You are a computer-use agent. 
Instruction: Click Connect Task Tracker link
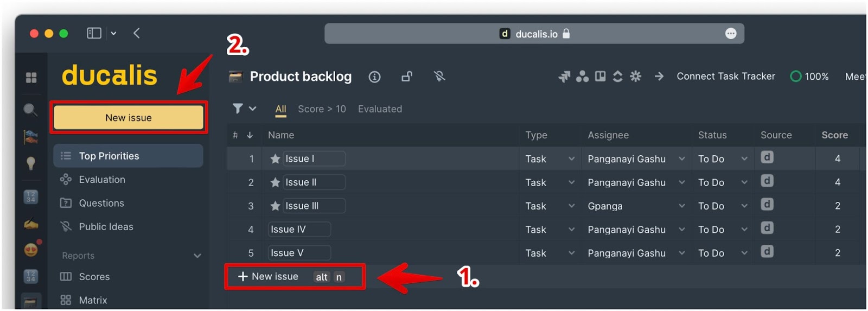725,77
